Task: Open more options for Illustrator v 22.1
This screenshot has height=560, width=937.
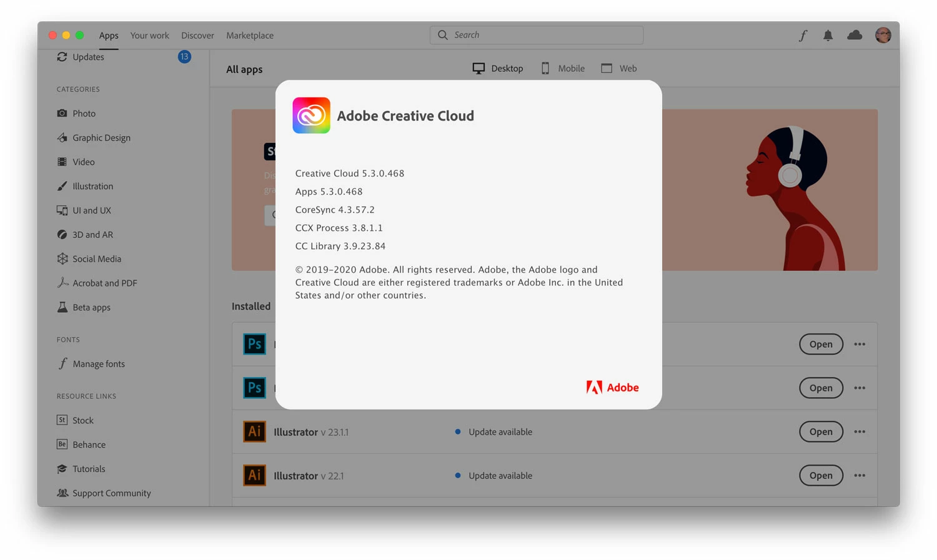Action: click(x=860, y=475)
